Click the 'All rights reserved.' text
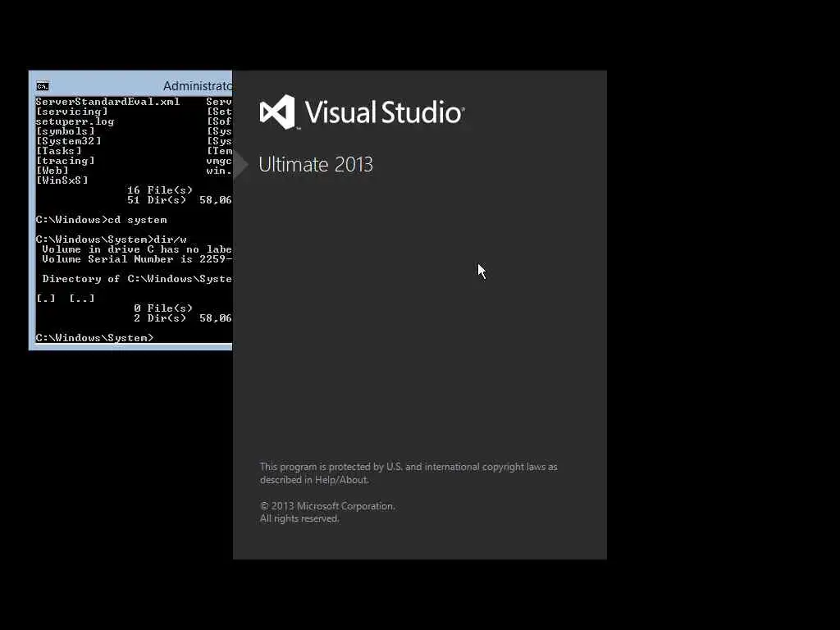Viewport: 840px width, 630px height. click(x=299, y=518)
